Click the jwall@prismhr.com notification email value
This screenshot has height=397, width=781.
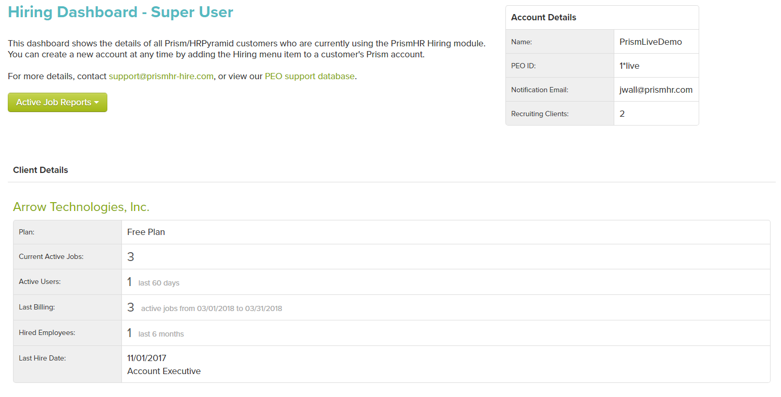click(655, 90)
